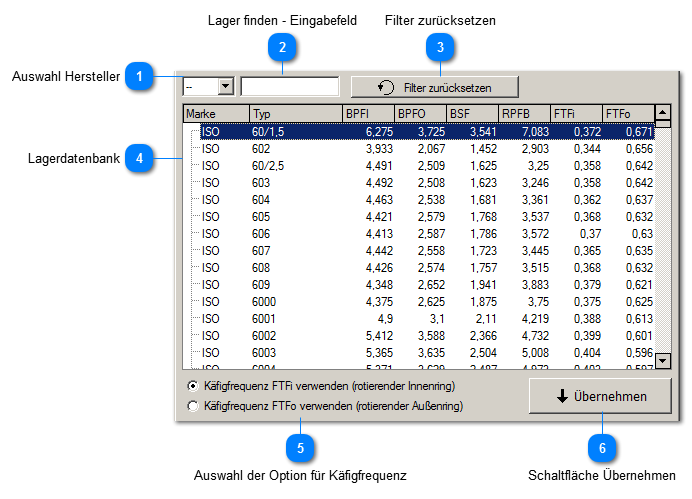Select the ISO 608 bearing row
The height and width of the screenshot is (499, 692).
427,268
